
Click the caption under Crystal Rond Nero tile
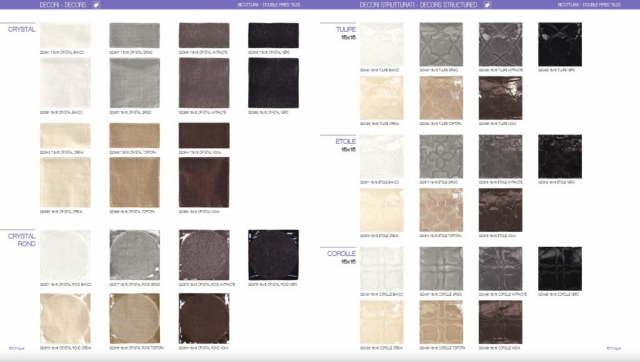click(x=273, y=284)
